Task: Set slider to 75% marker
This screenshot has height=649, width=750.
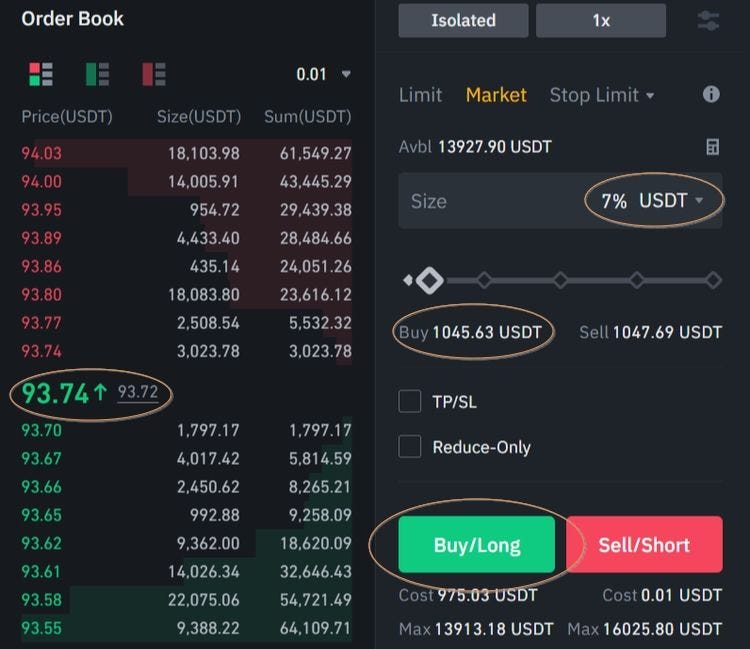Action: (x=637, y=280)
